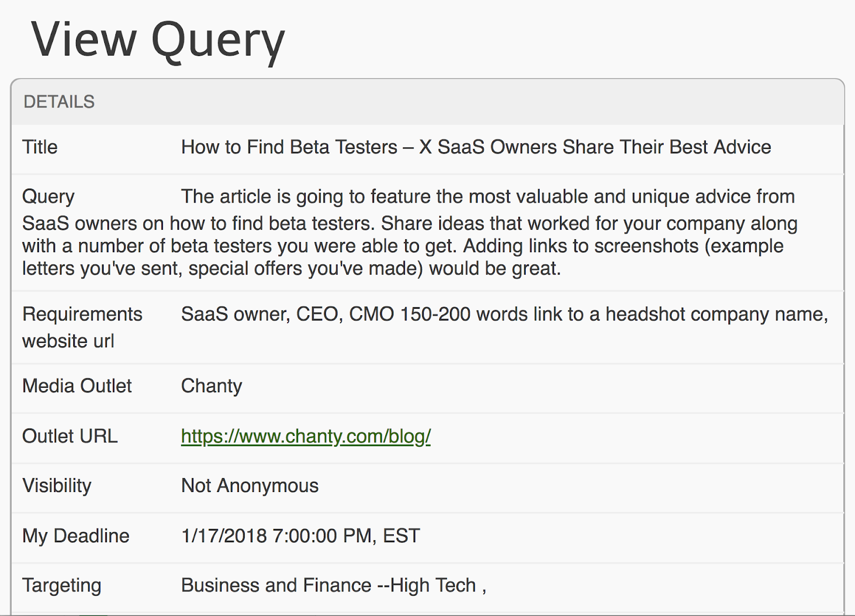Click the Outlet URL label
The image size is (855, 616).
pyautogui.click(x=70, y=436)
